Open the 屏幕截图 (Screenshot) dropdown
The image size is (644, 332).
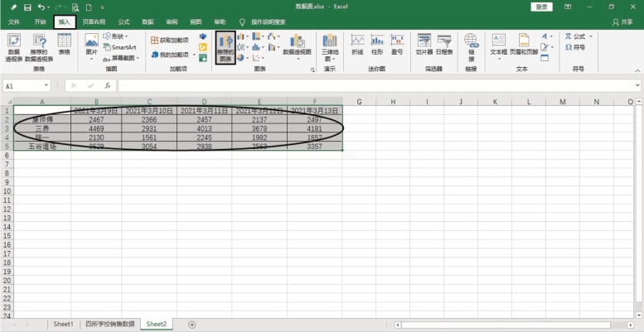click(x=122, y=57)
